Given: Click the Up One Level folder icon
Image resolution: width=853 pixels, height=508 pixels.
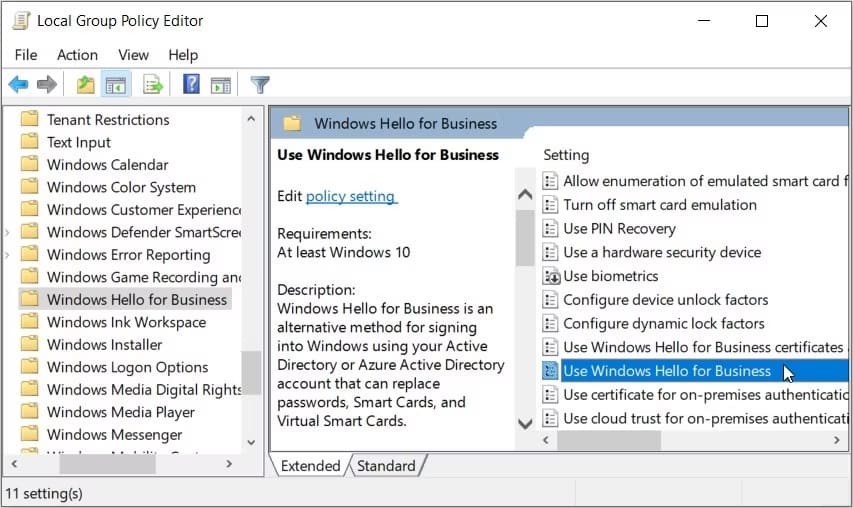Looking at the screenshot, I should click(x=86, y=85).
